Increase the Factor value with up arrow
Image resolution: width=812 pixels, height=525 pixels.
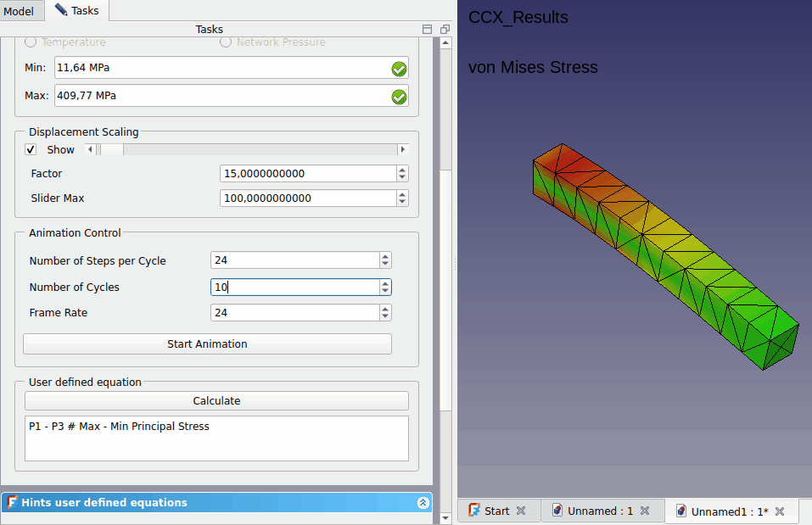pos(402,170)
